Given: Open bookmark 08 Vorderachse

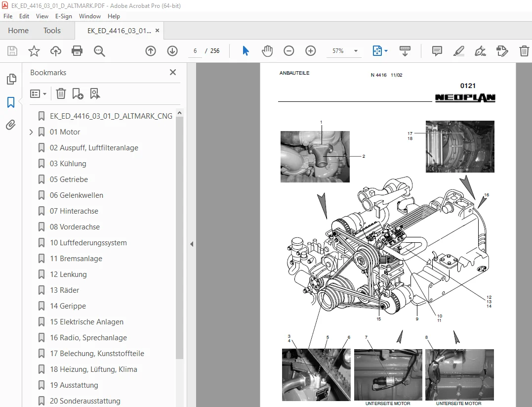Looking at the screenshot, I should [75, 227].
